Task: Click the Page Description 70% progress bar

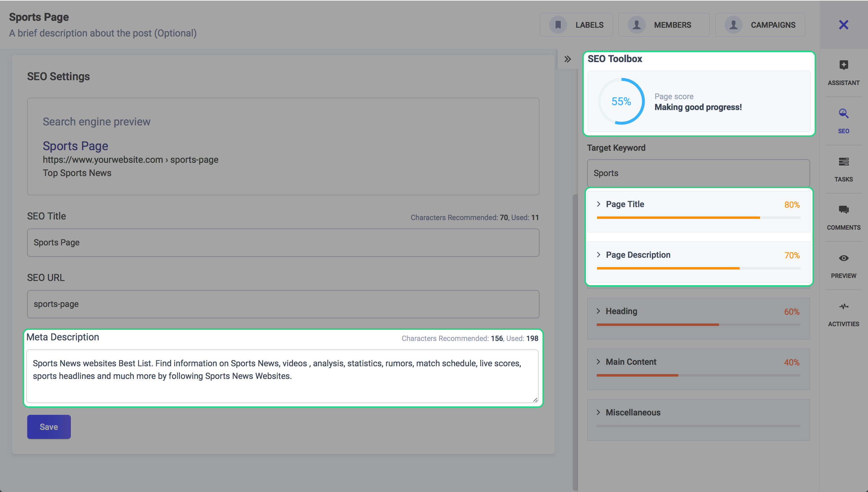Action: [698, 269]
